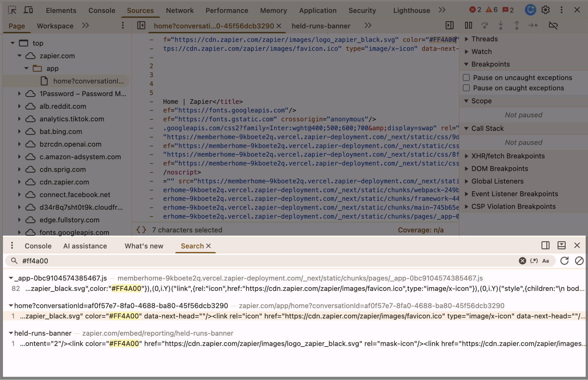This screenshot has height=380, width=588.
Task: Switch to the drawer Console tab
Action: coord(38,246)
